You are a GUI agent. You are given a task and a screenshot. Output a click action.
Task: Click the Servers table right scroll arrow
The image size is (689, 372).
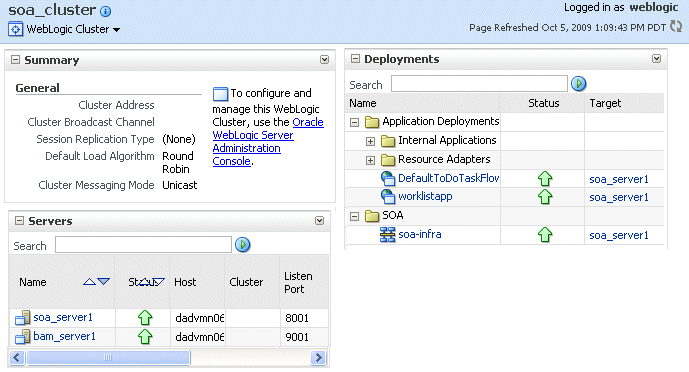(318, 357)
